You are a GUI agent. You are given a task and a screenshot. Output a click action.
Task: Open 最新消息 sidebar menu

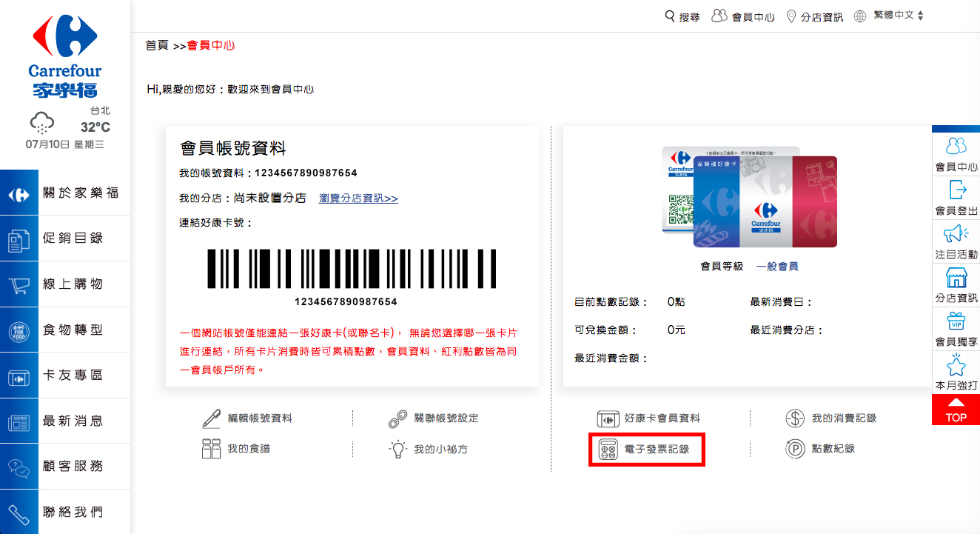point(65,421)
